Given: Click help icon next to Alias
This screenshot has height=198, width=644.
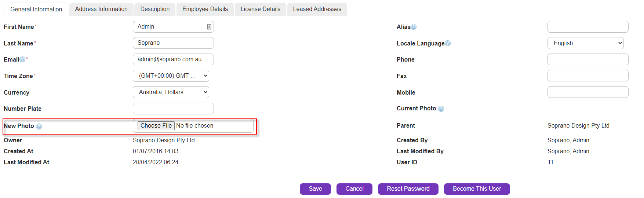Looking at the screenshot, I should [414, 27].
